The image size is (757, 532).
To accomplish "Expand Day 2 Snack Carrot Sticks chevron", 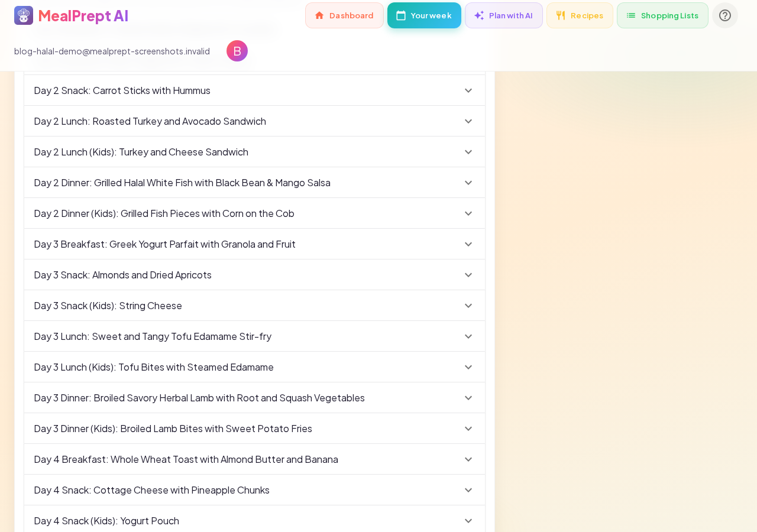I will coord(468,90).
